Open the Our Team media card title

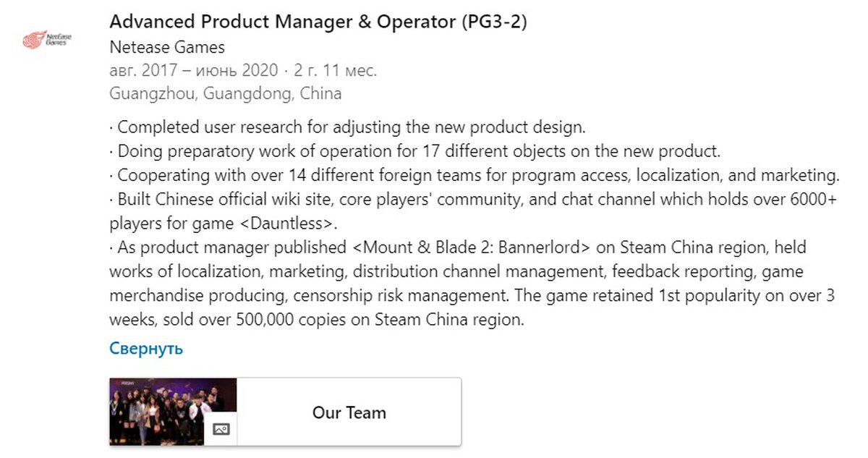point(349,412)
